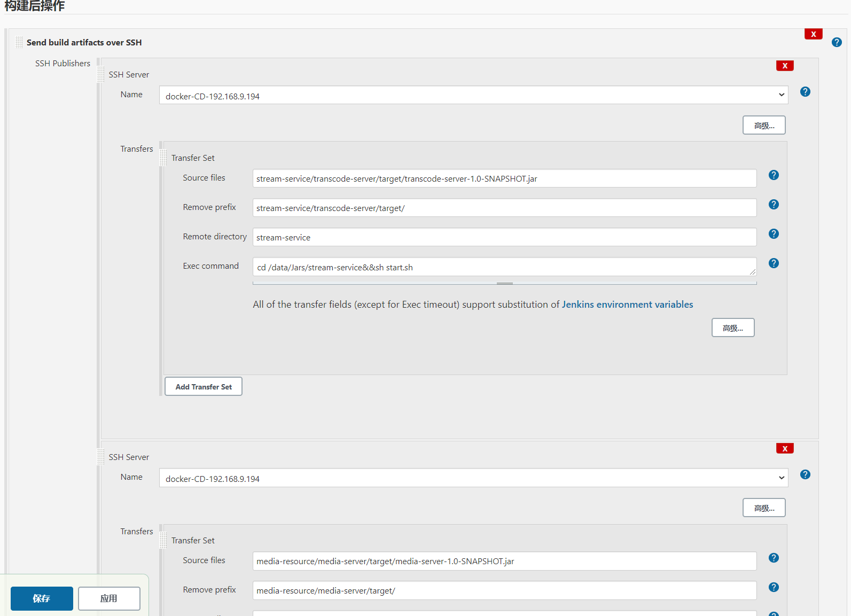Open 高级 options inside first Transfer Set
The width and height of the screenshot is (851, 616).
(x=733, y=328)
